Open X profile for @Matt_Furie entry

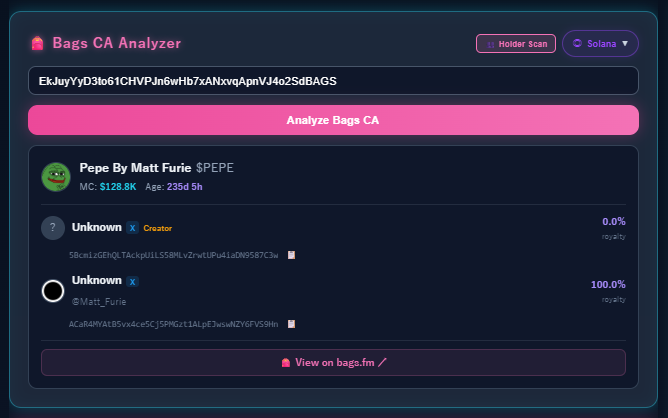coord(132,282)
